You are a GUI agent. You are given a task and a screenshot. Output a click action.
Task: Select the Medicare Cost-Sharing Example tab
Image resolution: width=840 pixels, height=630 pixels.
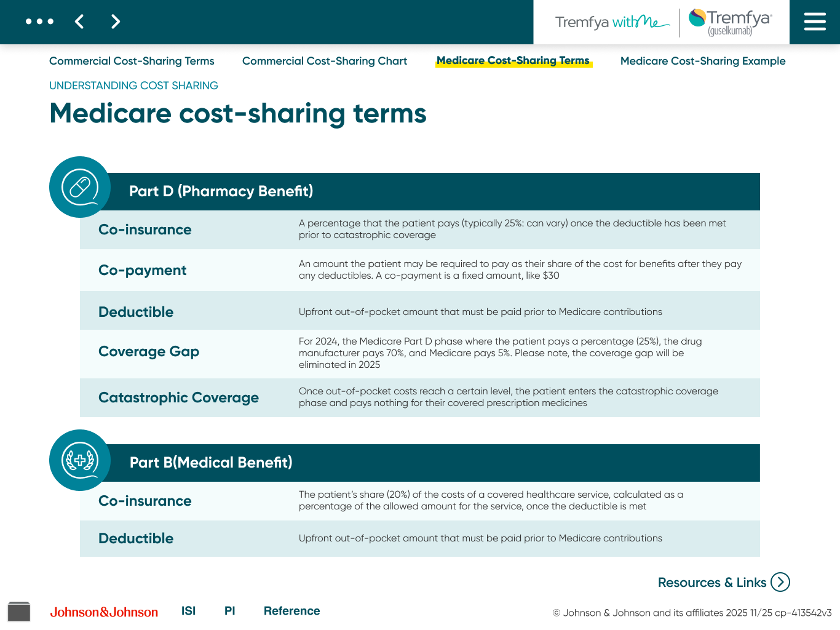tap(702, 61)
